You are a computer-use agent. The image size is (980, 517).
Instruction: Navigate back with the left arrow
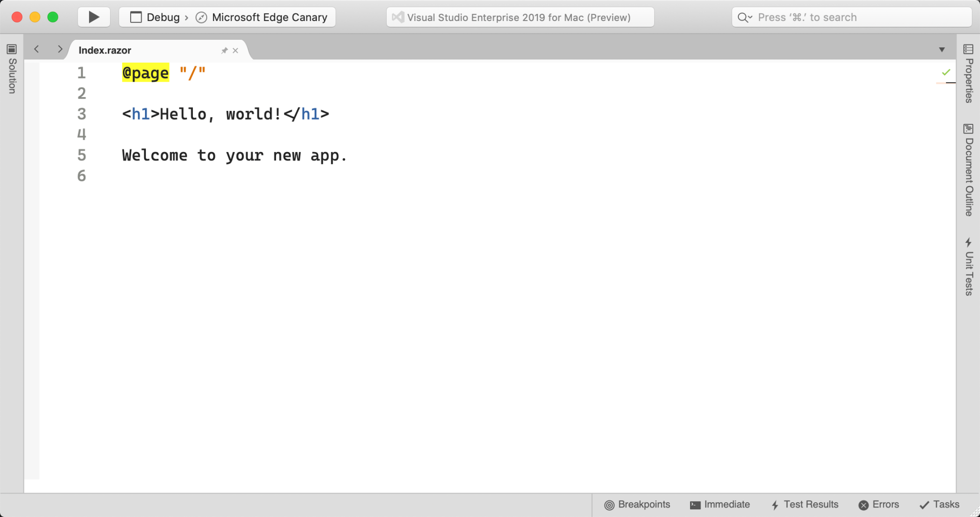(37, 49)
